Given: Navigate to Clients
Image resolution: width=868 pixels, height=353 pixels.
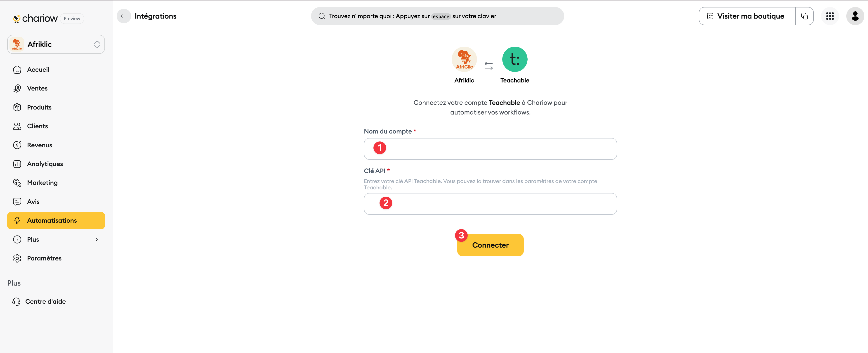Looking at the screenshot, I should coord(56,126).
